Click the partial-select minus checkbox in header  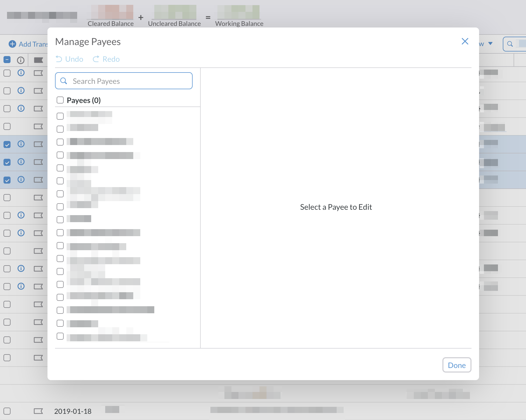point(7,59)
